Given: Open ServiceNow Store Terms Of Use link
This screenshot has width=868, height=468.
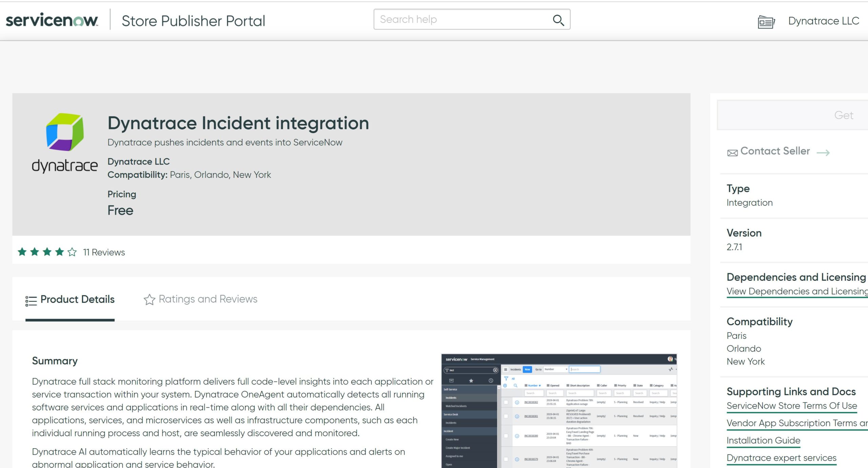Looking at the screenshot, I should coord(792,406).
